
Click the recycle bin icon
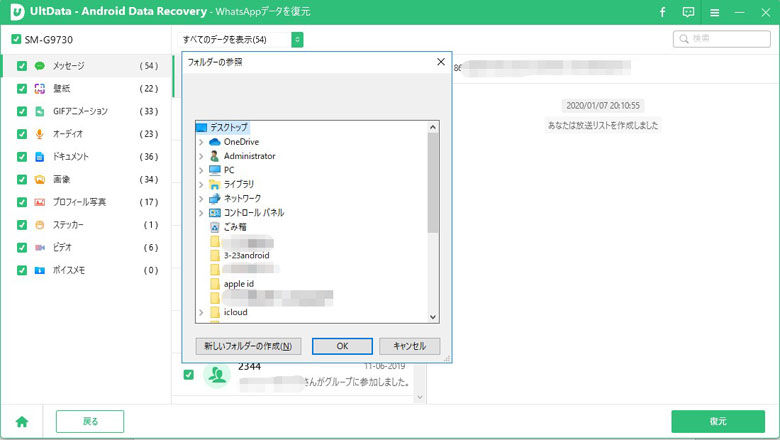coord(214,227)
